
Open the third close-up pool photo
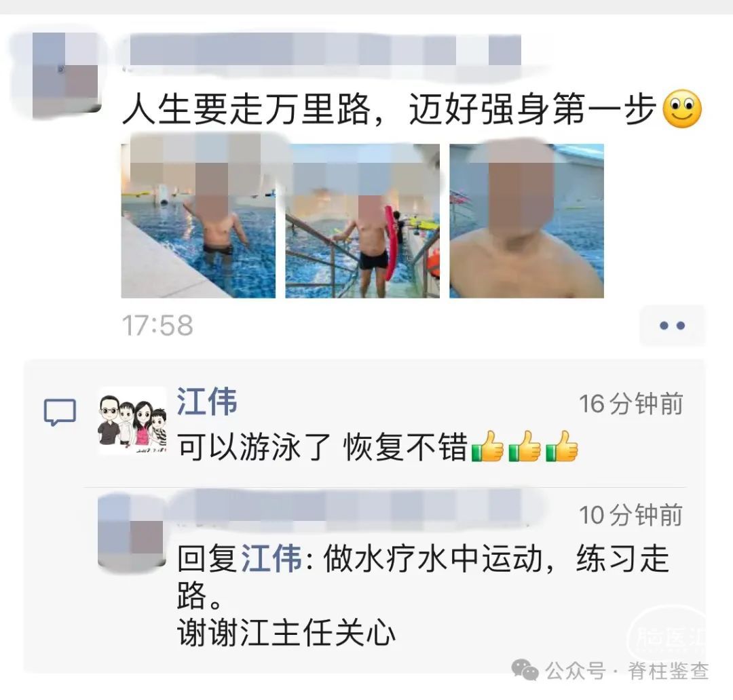pyautogui.click(x=527, y=221)
